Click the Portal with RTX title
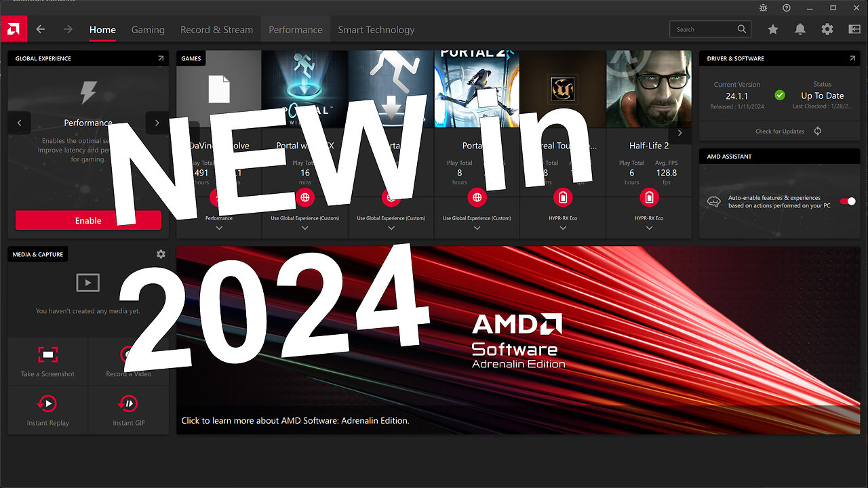The height and width of the screenshot is (488, 868). [x=305, y=146]
